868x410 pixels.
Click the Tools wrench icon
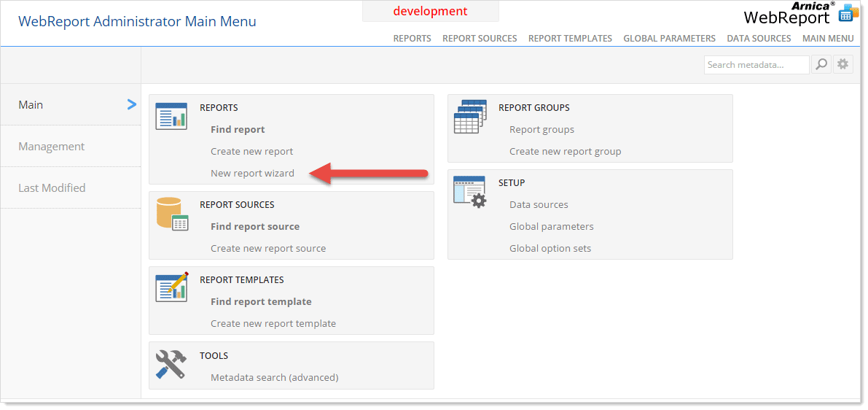pos(171,363)
